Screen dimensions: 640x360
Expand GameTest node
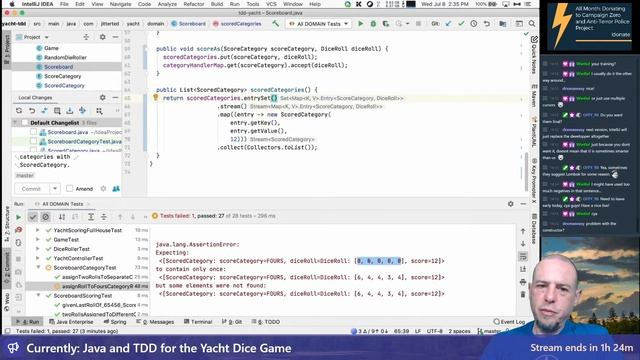pyautogui.click(x=38, y=240)
